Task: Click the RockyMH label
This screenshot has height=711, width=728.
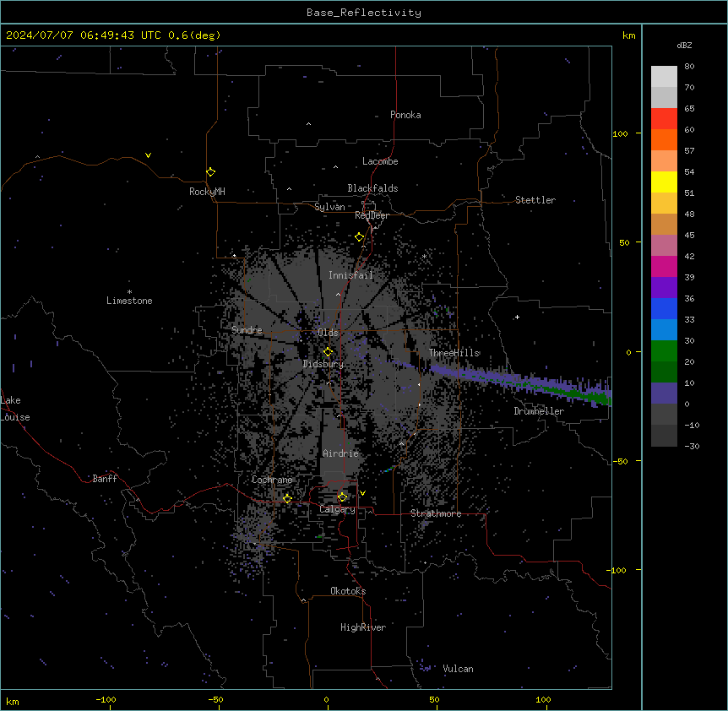Action: tap(207, 192)
